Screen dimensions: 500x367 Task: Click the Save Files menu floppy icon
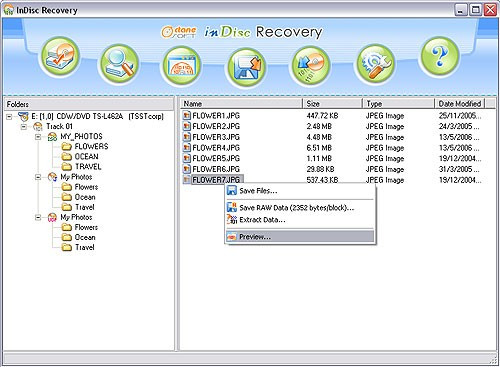pos(232,191)
